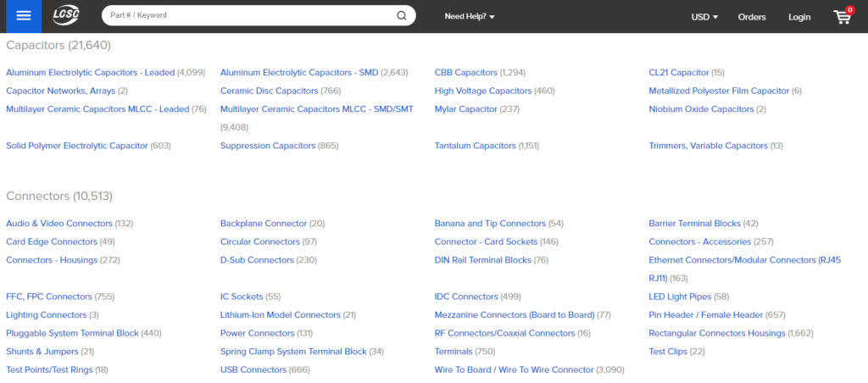Open USB Connectors category

click(x=253, y=369)
